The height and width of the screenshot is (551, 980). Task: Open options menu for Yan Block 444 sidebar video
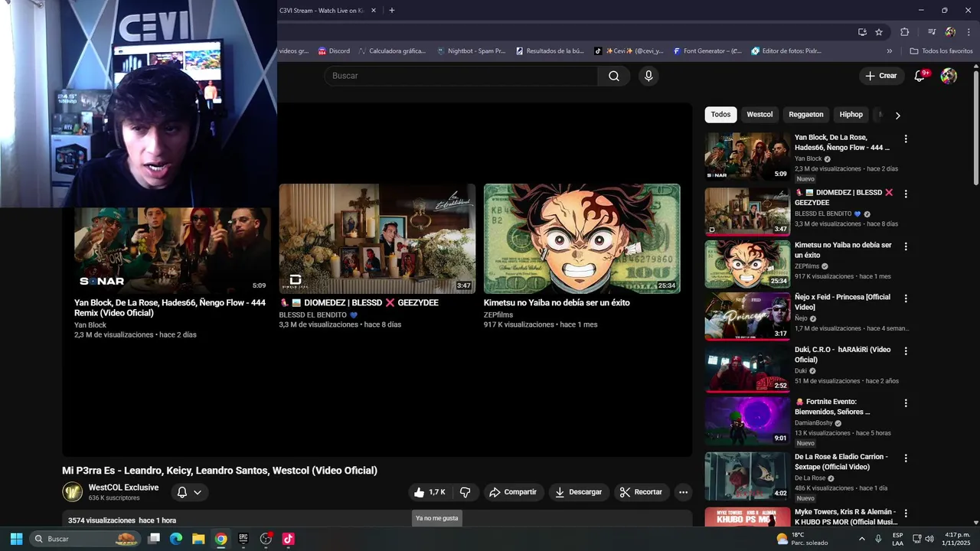(906, 139)
